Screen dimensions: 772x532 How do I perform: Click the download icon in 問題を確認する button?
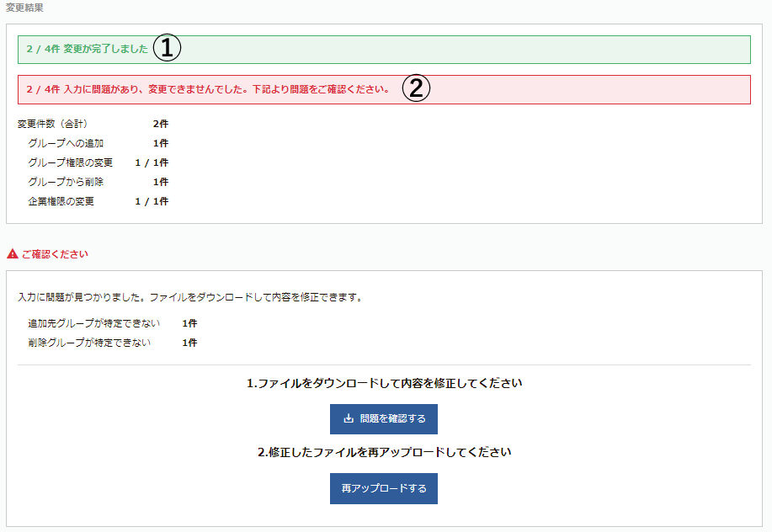[x=349, y=418]
